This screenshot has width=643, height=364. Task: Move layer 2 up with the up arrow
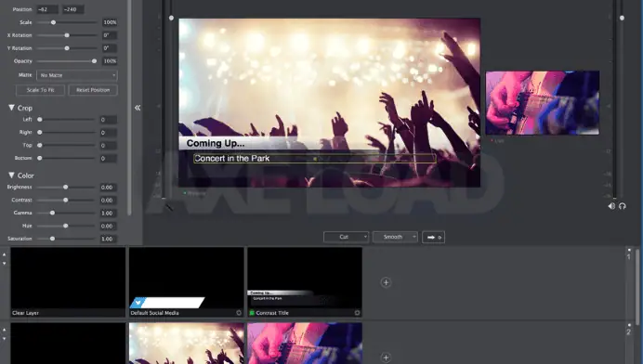[4, 330]
